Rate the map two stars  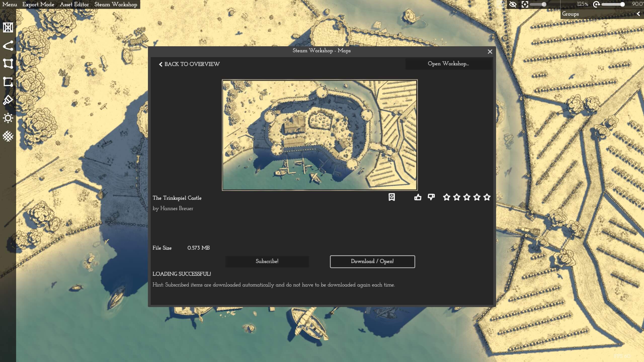(457, 197)
